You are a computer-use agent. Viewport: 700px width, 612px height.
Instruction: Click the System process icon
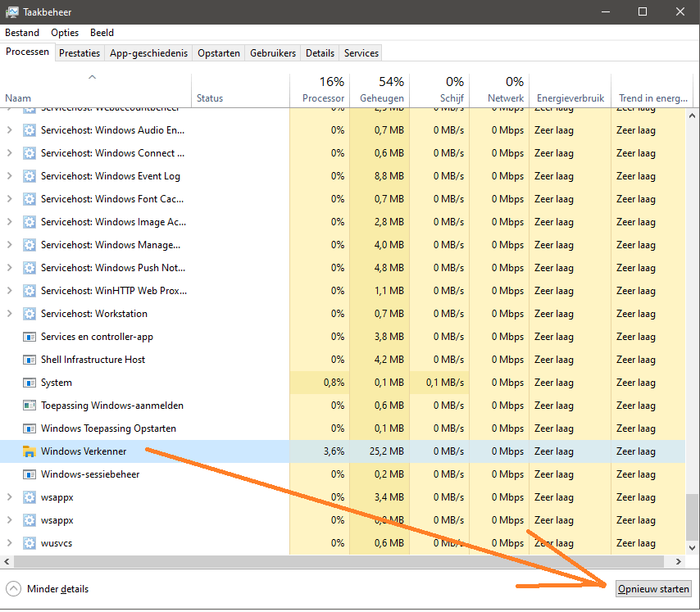click(29, 383)
